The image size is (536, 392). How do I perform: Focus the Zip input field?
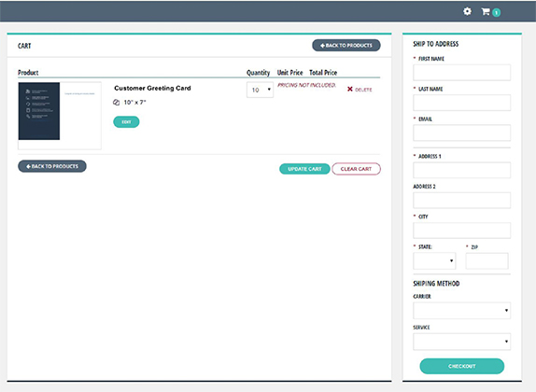pos(487,261)
